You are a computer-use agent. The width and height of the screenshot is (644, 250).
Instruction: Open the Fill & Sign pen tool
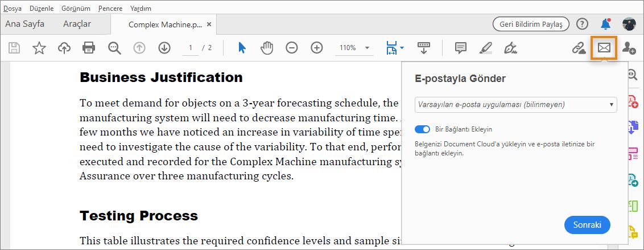point(510,48)
